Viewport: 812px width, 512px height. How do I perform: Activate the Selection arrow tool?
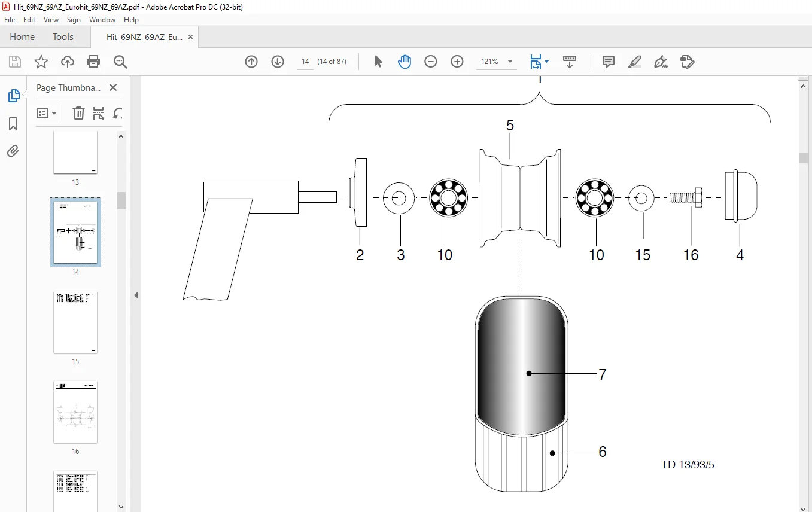(378, 62)
